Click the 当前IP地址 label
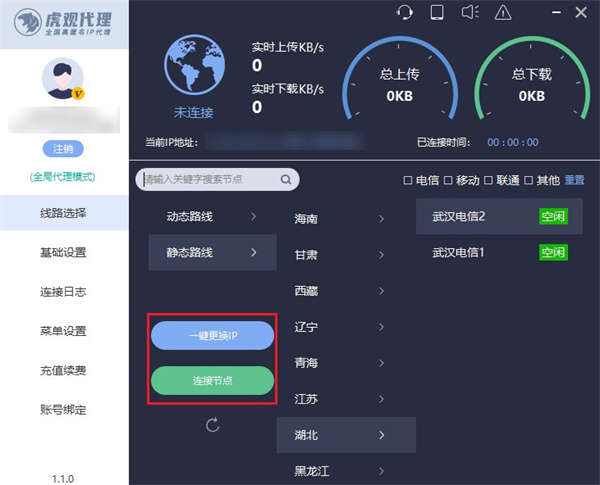This screenshot has width=600, height=485. click(171, 142)
